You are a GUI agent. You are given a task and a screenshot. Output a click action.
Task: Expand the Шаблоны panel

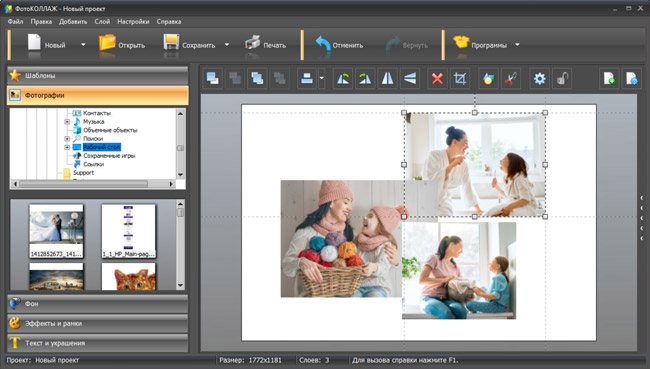98,75
